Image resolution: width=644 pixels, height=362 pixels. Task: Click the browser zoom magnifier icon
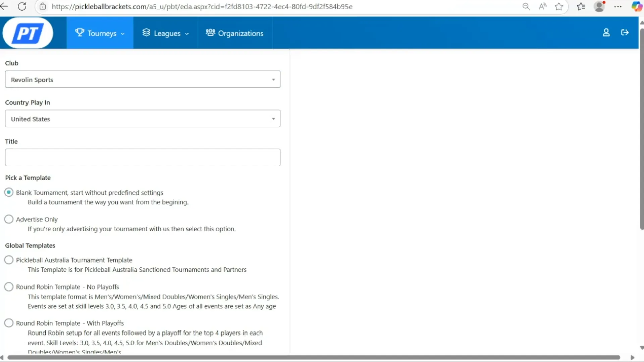pyautogui.click(x=526, y=7)
